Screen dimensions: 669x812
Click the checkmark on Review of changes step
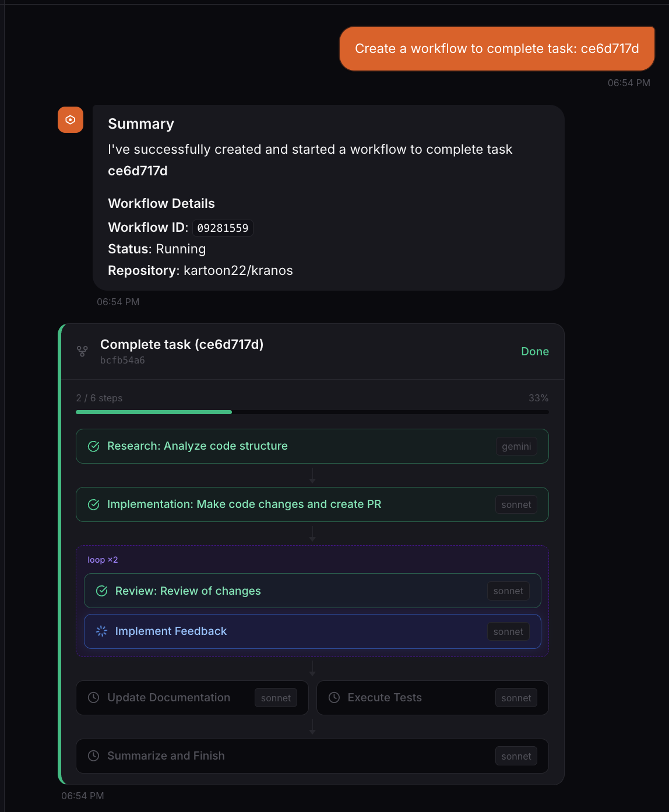tap(101, 591)
